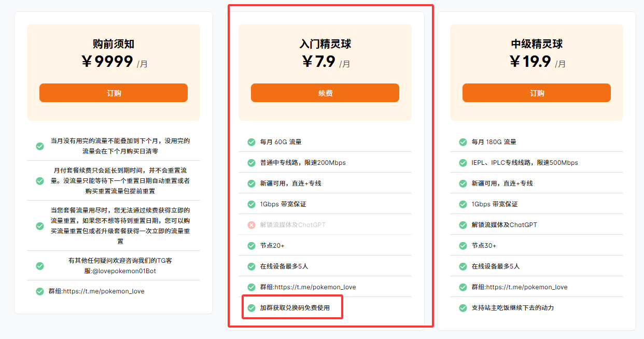Click the check icon beside 节点30+
Screen dimensions: 644x339
(x=463, y=246)
